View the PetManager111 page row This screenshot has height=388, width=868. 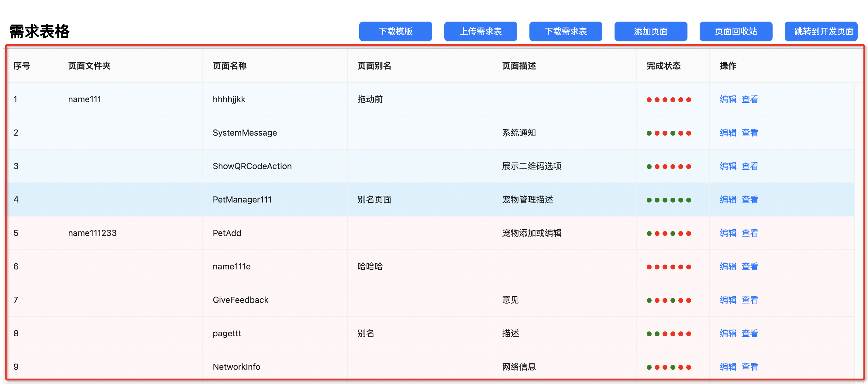coord(750,199)
